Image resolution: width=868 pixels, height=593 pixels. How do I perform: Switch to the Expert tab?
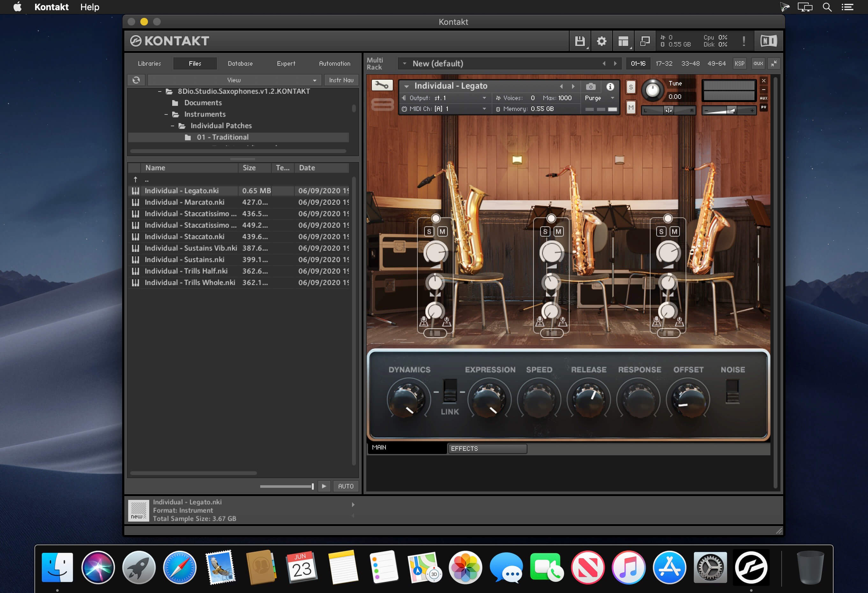coord(286,63)
